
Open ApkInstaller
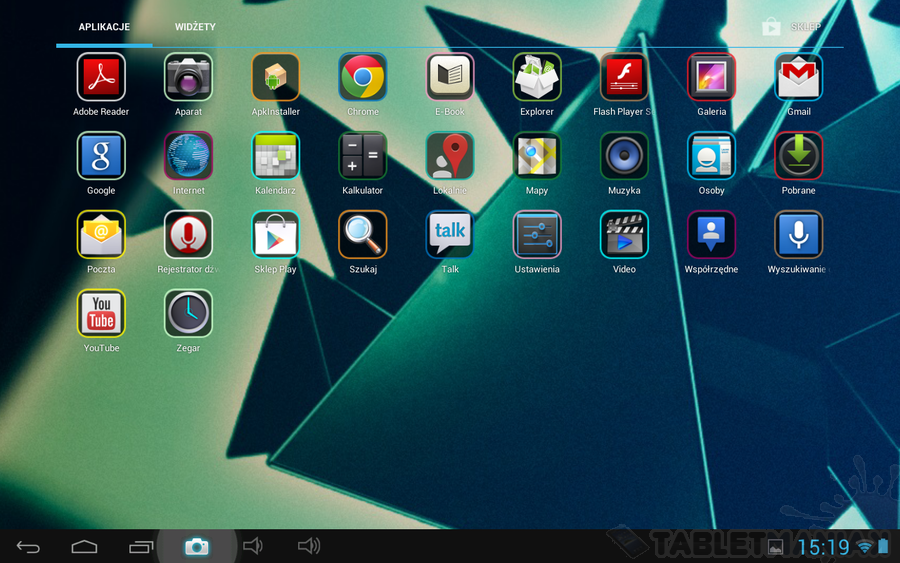[x=276, y=77]
